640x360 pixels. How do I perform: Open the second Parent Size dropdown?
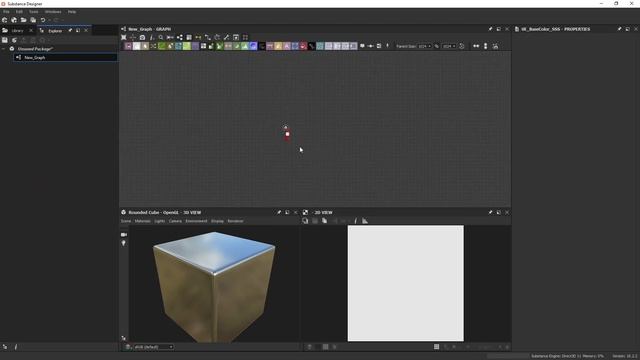[x=449, y=46]
